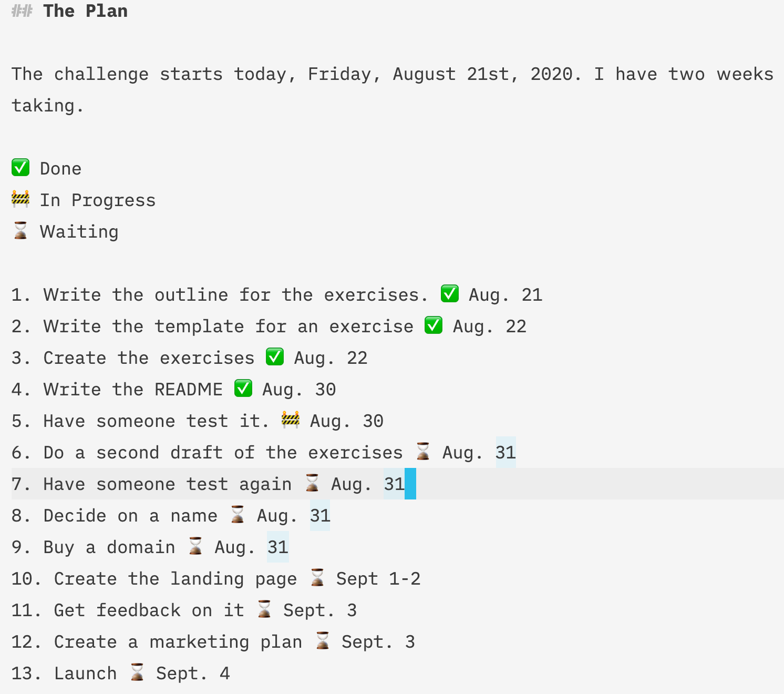This screenshot has height=694, width=784.
Task: Click the hourglass on the second draft line
Action: pyautogui.click(x=422, y=451)
